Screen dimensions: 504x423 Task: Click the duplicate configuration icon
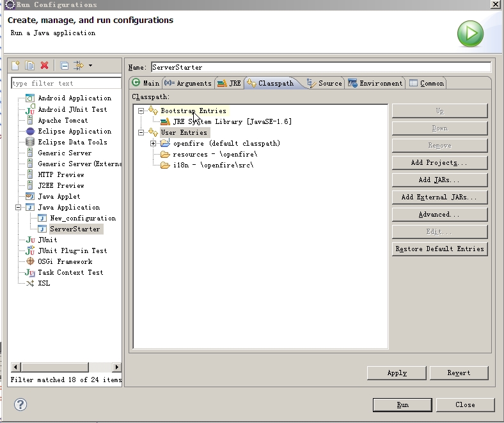tap(29, 65)
